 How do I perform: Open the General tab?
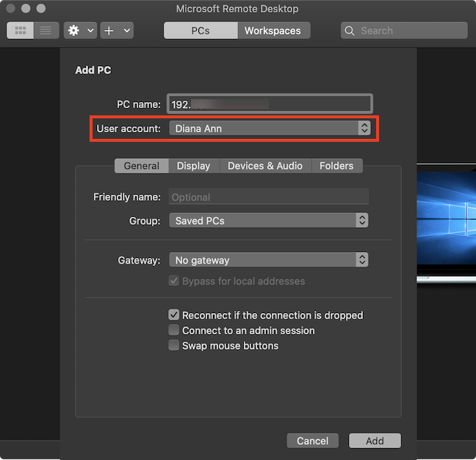(x=142, y=166)
